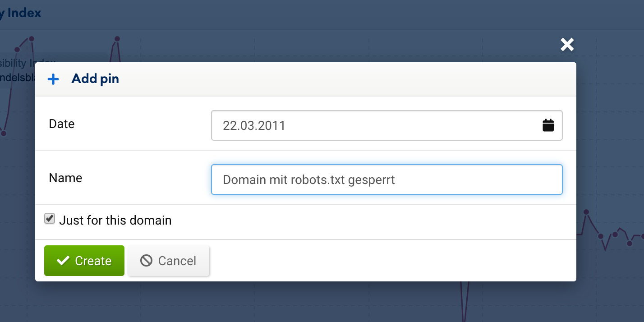
Task: Click the "Add pin" dialog title
Action: click(x=95, y=79)
